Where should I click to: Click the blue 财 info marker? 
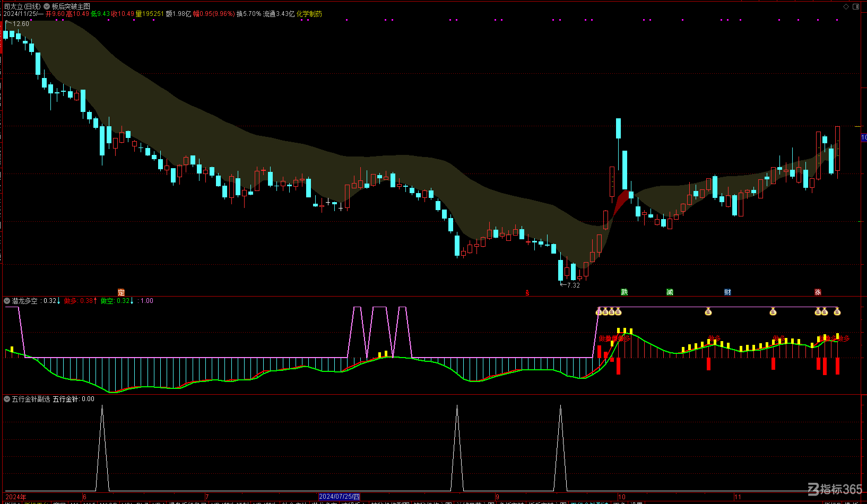[727, 292]
